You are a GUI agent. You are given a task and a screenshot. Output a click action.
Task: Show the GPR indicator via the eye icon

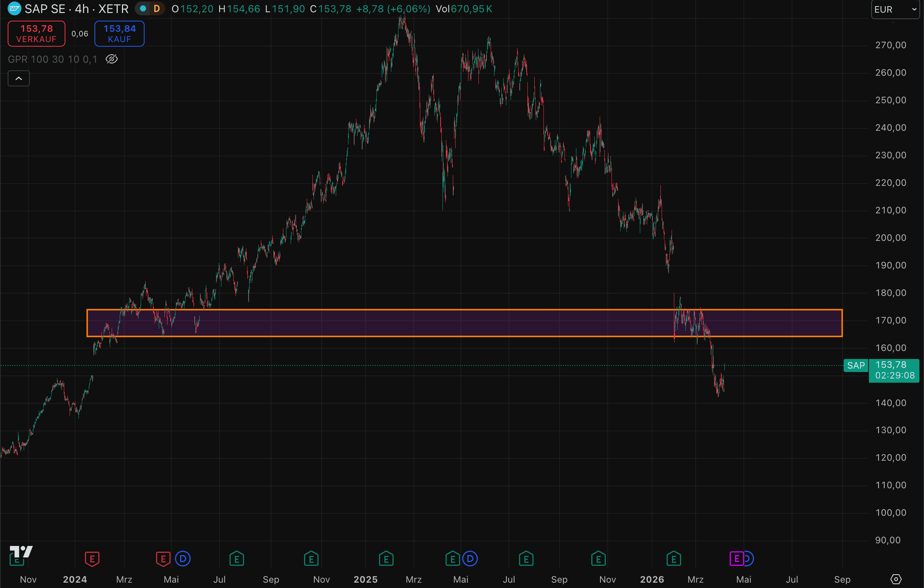[112, 59]
